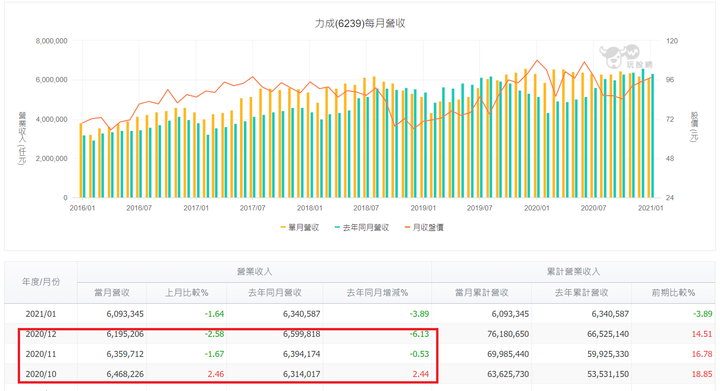Click the 2017/07 x-axis label
720x391 pixels.
click(253, 208)
